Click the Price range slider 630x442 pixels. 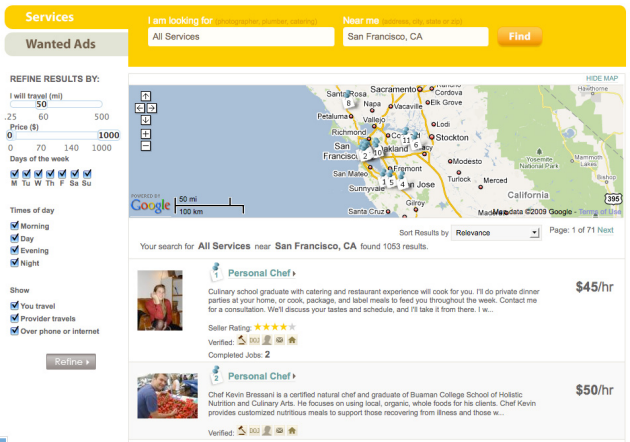pyautogui.click(x=64, y=135)
